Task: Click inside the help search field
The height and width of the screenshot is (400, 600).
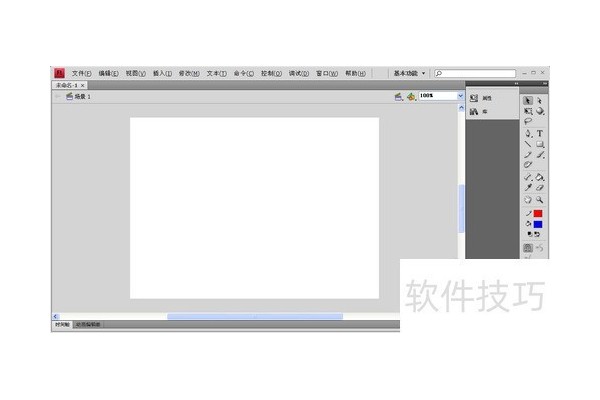Action: (x=475, y=73)
